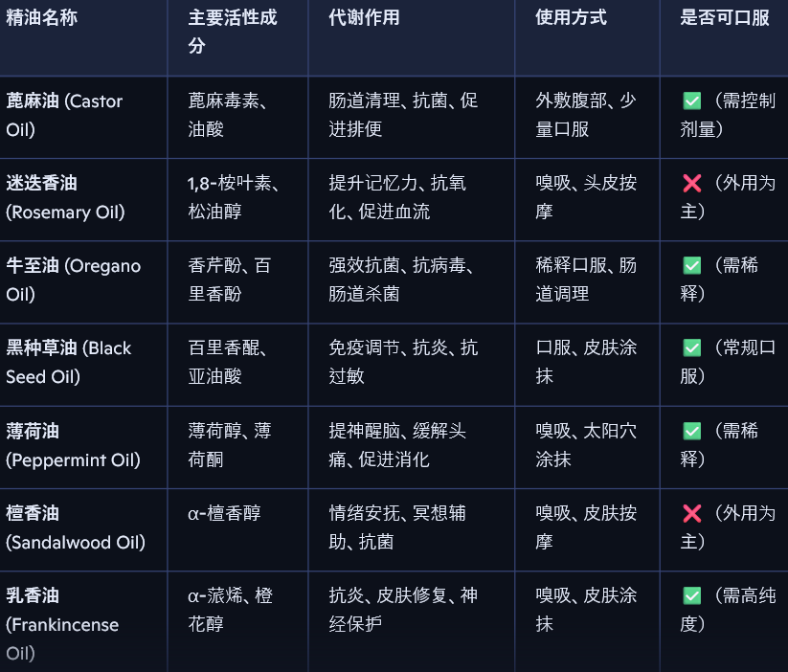Select the 黑种草油 (Black Seed Oil) cell
Image resolution: width=788 pixels, height=672 pixels.
tap(68, 362)
